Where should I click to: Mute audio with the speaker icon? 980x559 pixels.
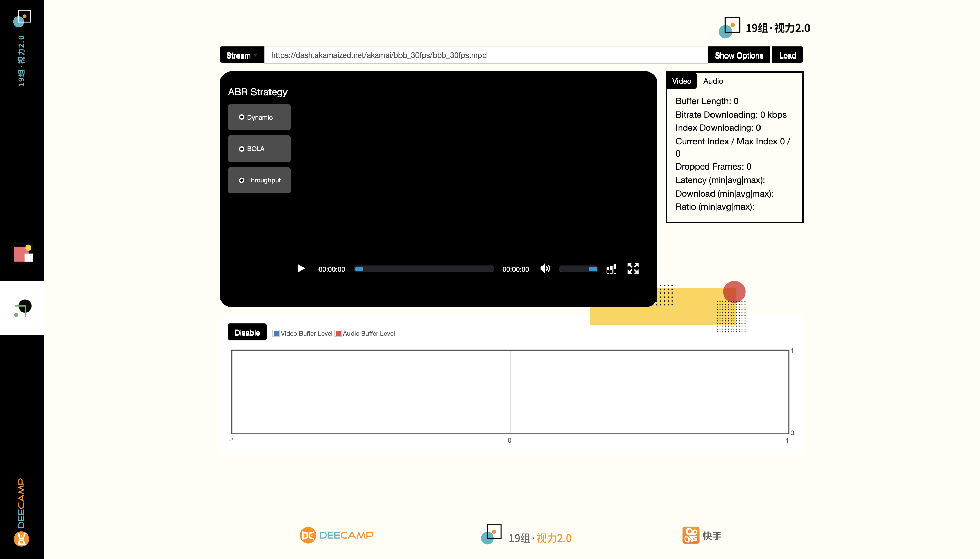[545, 268]
